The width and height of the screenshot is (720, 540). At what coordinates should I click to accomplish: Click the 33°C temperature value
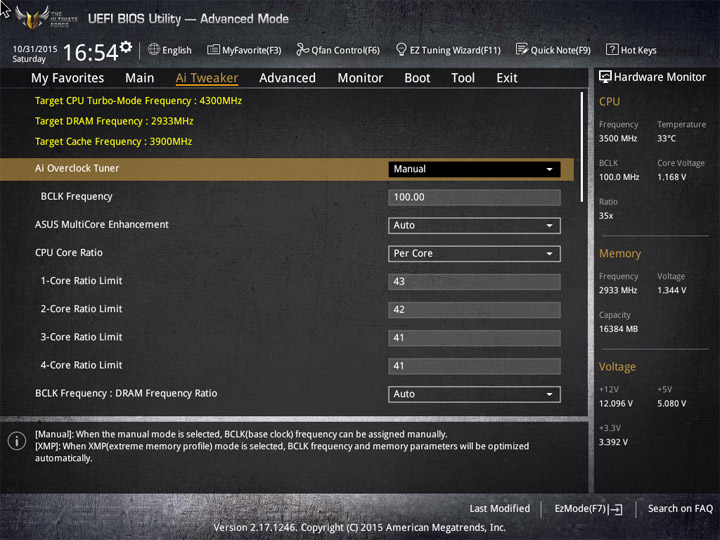[x=666, y=139]
